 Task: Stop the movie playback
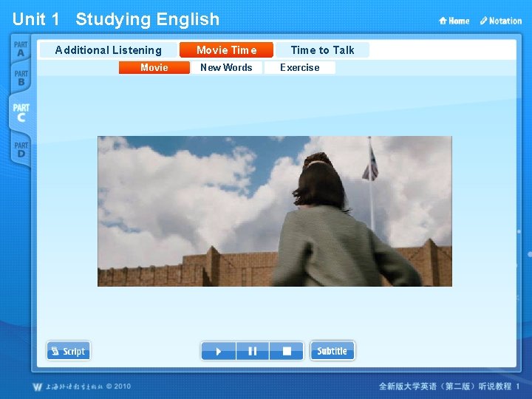click(287, 351)
